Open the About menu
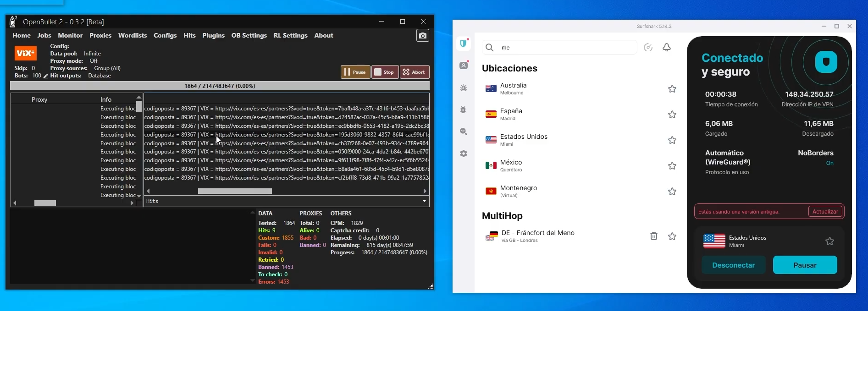868x389 pixels. coord(324,35)
